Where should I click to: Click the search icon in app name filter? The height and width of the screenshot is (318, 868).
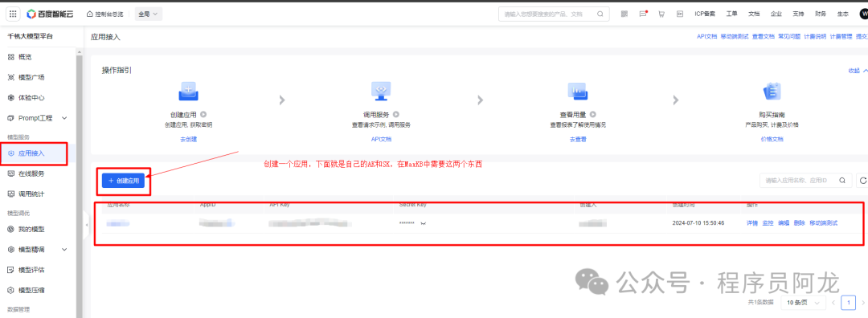tap(842, 181)
